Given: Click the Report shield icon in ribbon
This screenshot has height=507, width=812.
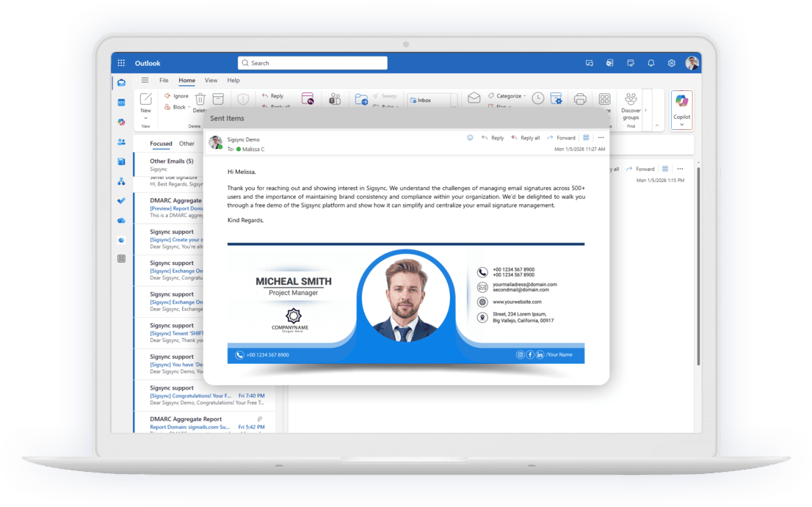Looking at the screenshot, I should 243,99.
